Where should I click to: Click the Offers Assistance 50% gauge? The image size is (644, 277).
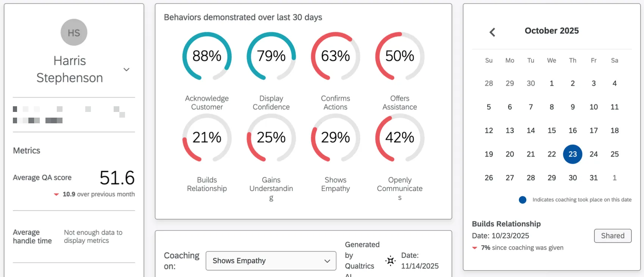[x=399, y=56]
